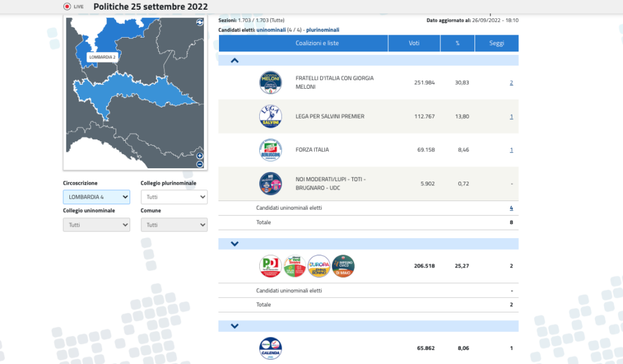623x364 pixels.
Task: Open the 1 seat link for Lega
Action: pos(511,116)
